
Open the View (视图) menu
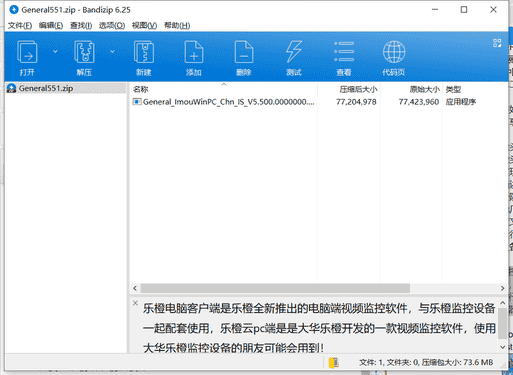coord(144,25)
